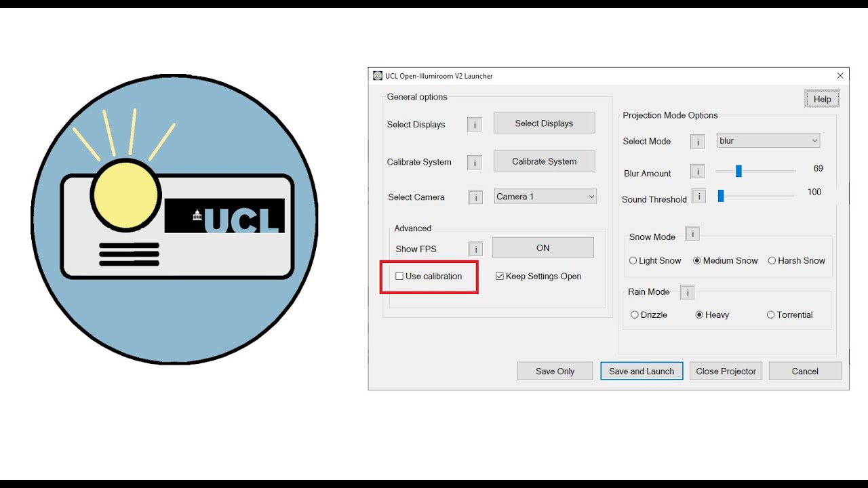
Task: Click the info icon beside Blur Amount
Action: pos(698,171)
